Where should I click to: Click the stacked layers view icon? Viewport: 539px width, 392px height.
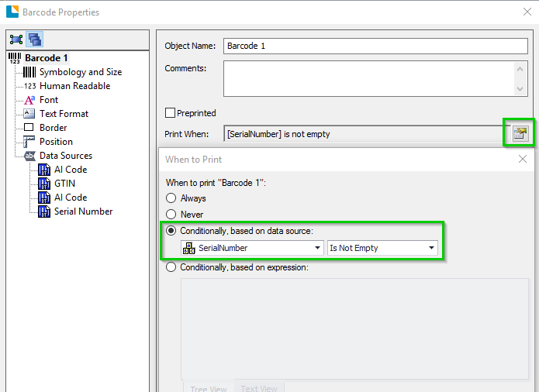pos(34,40)
